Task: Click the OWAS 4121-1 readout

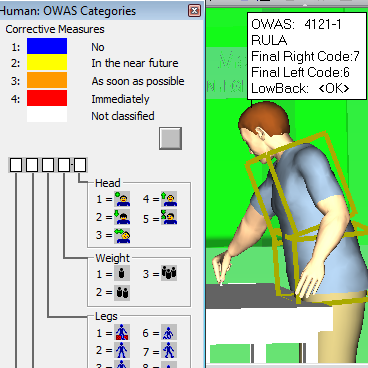Action: 296,24
